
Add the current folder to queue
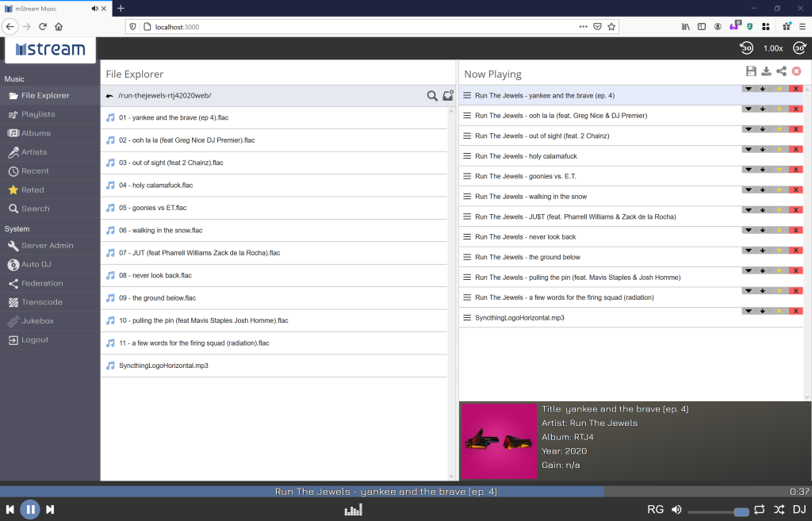(448, 96)
